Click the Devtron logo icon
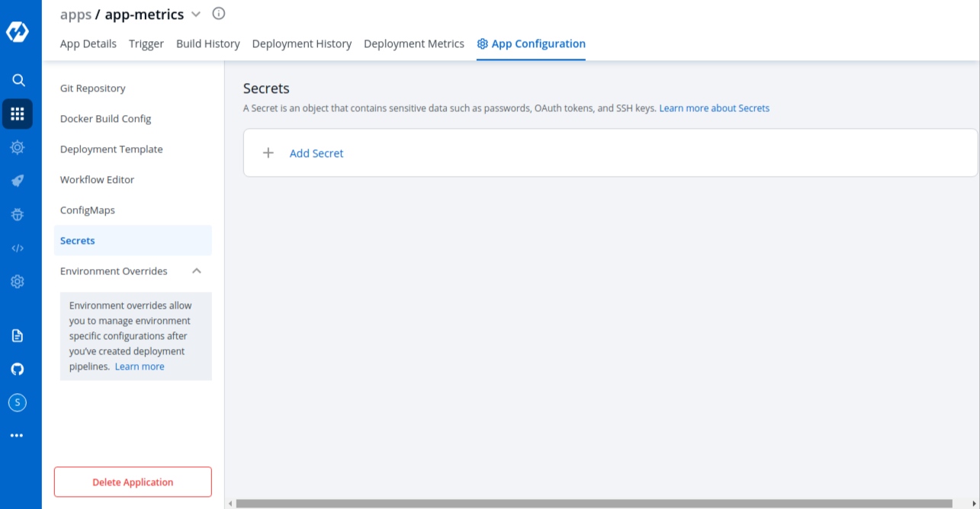This screenshot has width=980, height=509. coord(18,32)
